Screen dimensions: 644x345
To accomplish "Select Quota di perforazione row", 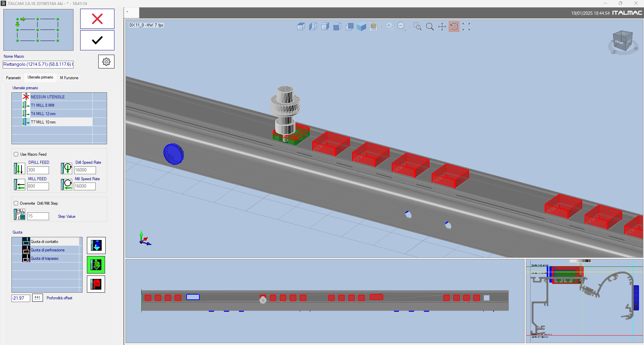I will pyautogui.click(x=48, y=250).
